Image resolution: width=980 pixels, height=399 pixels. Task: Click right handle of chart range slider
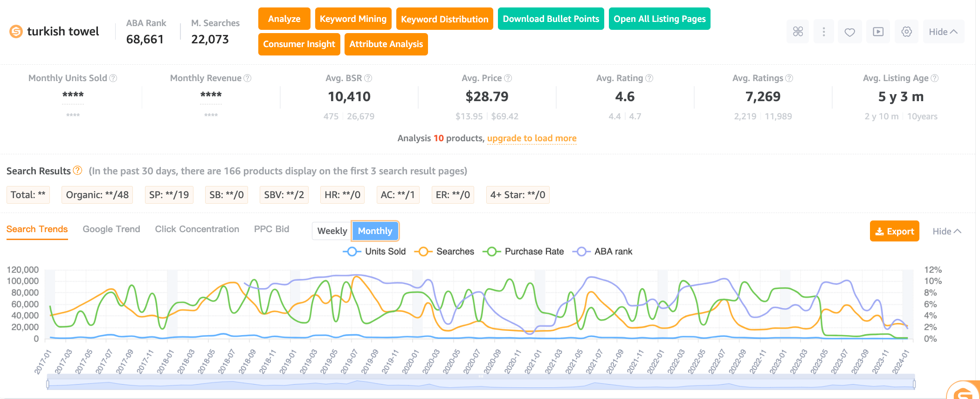coord(914,384)
